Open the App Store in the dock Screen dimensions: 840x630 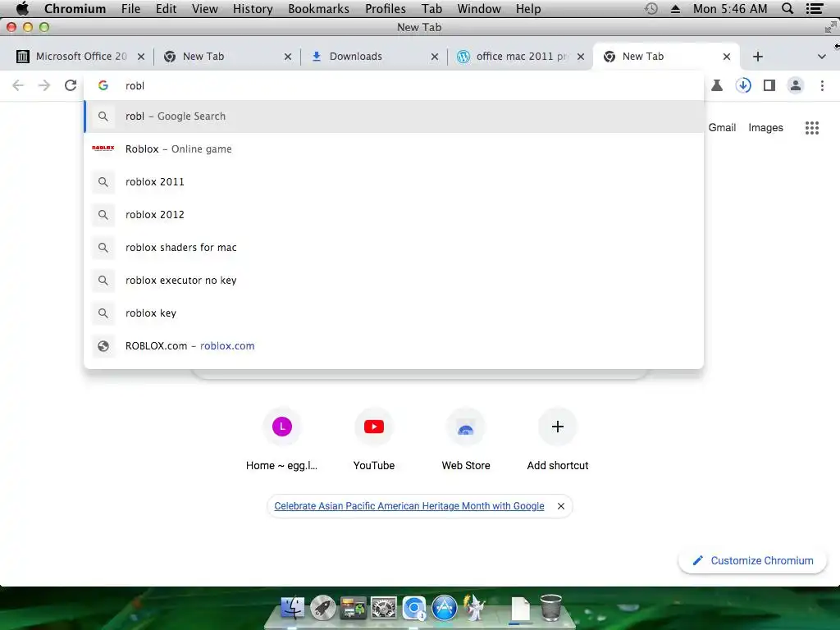click(x=444, y=608)
